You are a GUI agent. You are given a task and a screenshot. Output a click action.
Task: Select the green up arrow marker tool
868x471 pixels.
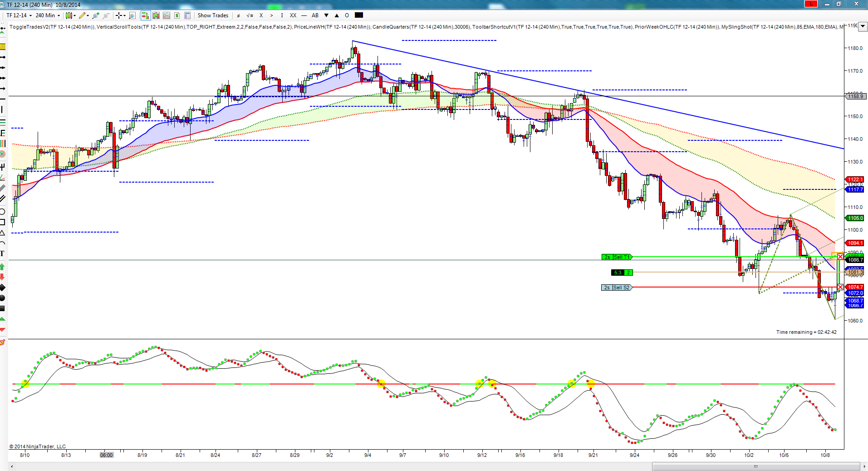pyautogui.click(x=3, y=267)
